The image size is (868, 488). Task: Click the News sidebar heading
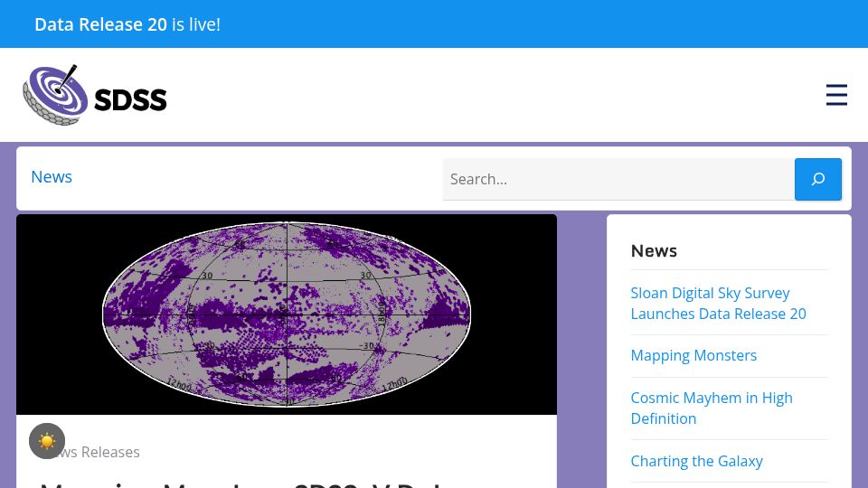pos(654,250)
